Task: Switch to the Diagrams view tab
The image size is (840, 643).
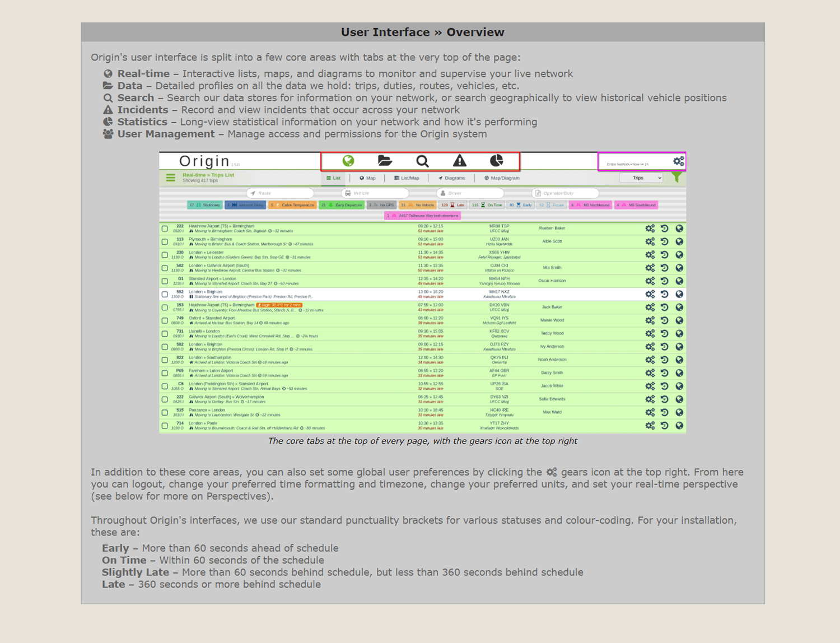Action: click(452, 178)
